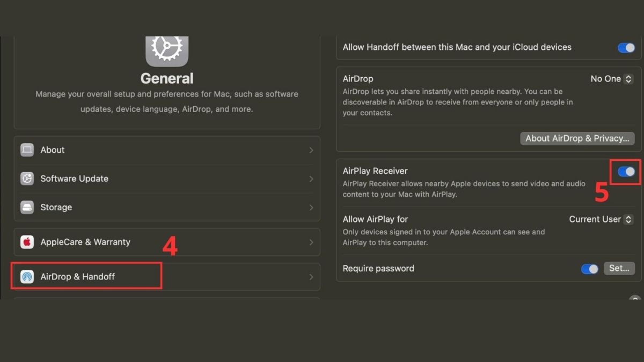Click the AppleCare & Warranty Apple icon

(27, 242)
